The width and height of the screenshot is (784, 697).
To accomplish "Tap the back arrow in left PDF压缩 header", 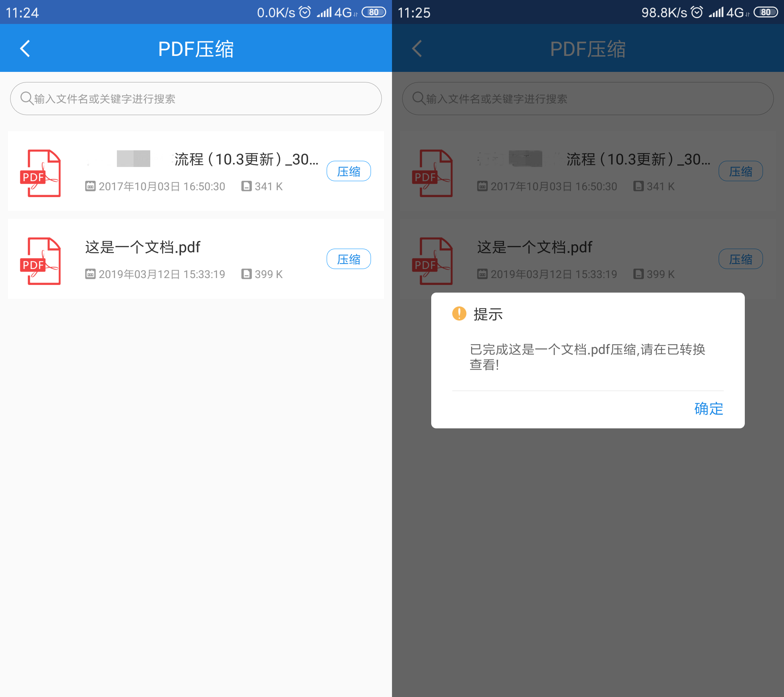I will click(25, 49).
